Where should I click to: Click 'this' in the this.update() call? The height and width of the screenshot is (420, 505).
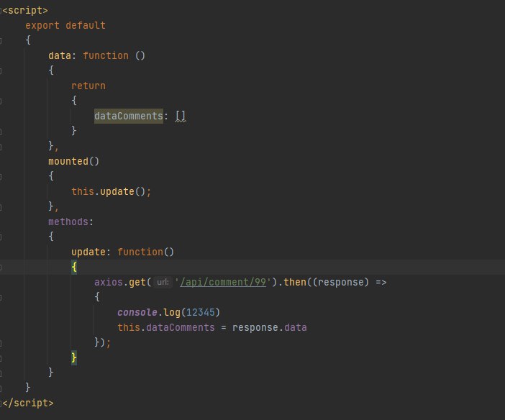click(83, 191)
